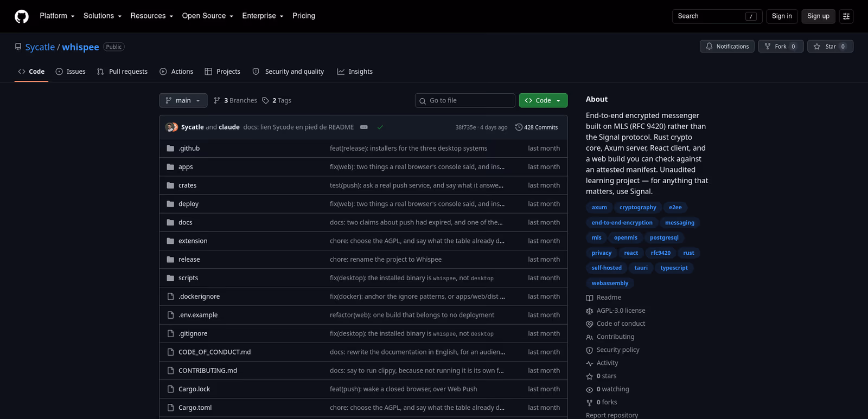Focus the header Search field
Image resolution: width=868 pixels, height=419 pixels.
pos(717,16)
